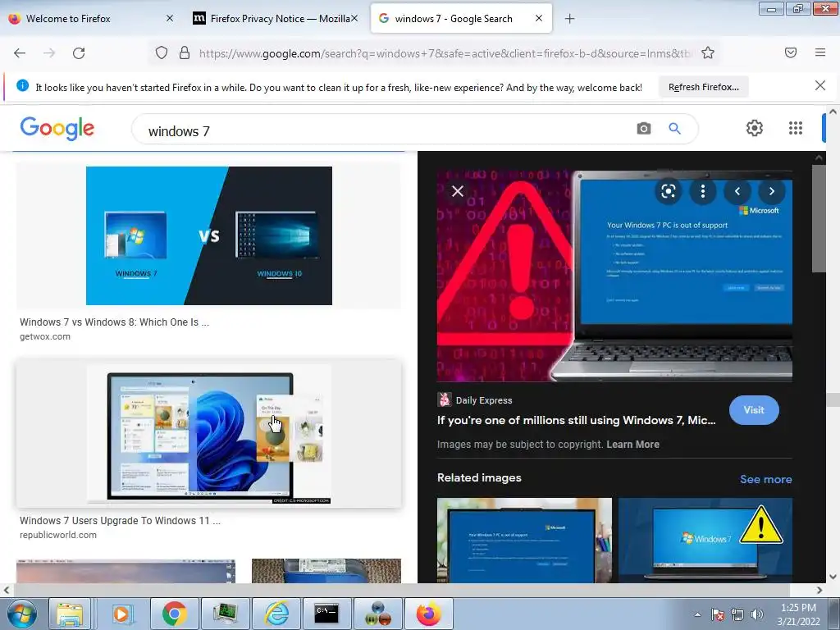Open the Windows Start menu
Image resolution: width=840 pixels, height=630 pixels.
click(x=22, y=614)
